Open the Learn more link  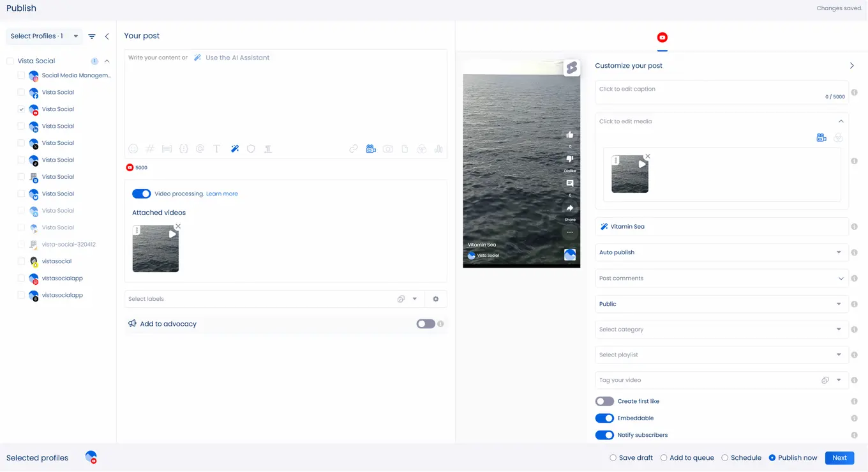222,194
